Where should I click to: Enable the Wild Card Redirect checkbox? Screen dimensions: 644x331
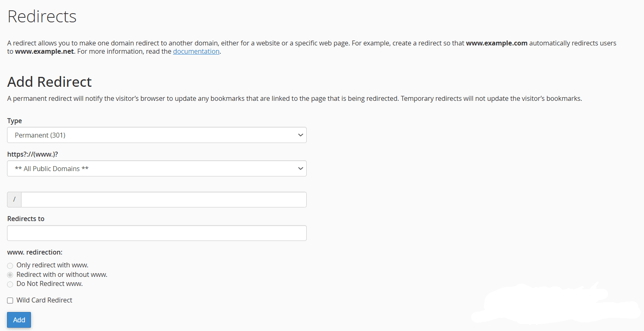coord(10,300)
